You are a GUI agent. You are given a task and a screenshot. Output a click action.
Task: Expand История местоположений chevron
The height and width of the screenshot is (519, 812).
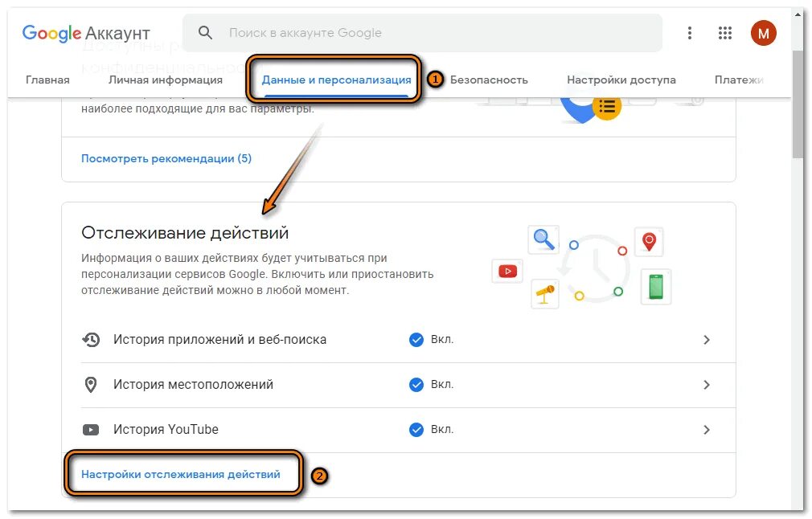coord(707,385)
